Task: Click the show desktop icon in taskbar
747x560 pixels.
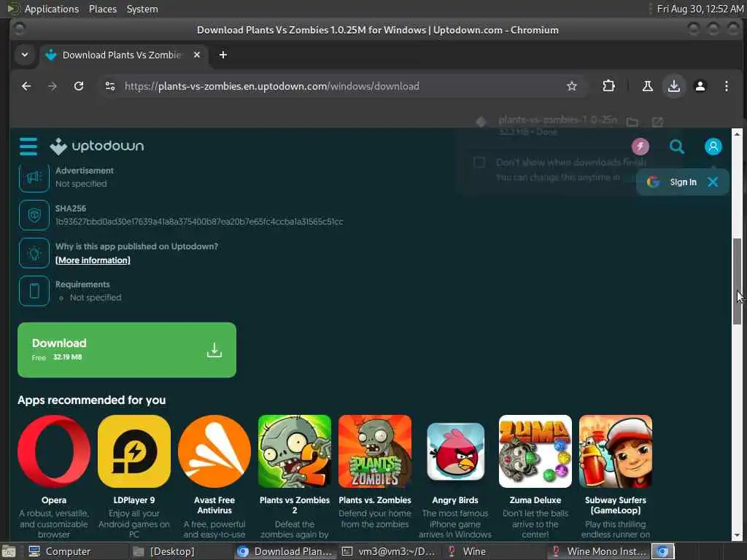Action: click(x=8, y=551)
